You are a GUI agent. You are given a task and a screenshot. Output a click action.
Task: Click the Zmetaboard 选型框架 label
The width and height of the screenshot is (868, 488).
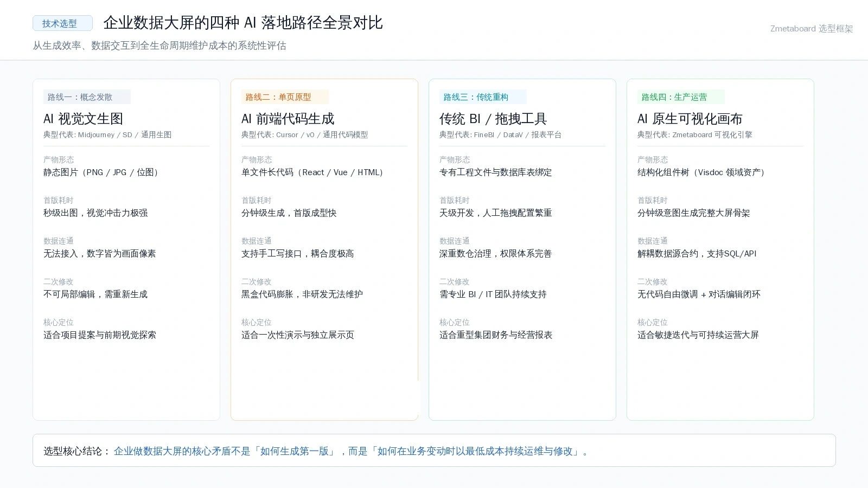click(812, 29)
